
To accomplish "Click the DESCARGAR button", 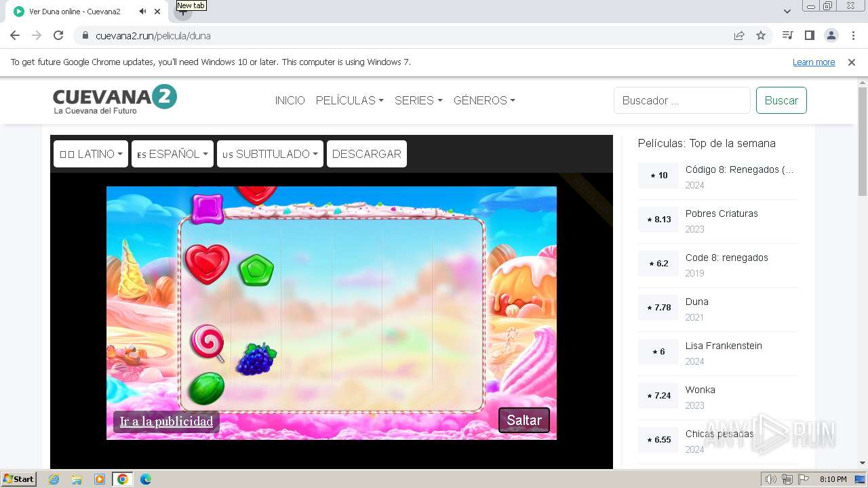I will click(367, 154).
